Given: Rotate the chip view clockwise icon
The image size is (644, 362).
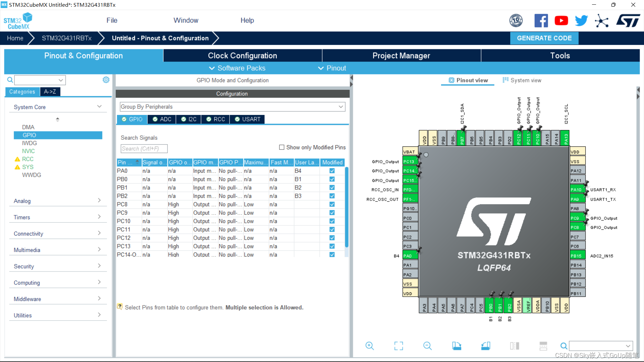Looking at the screenshot, I should coord(457,346).
